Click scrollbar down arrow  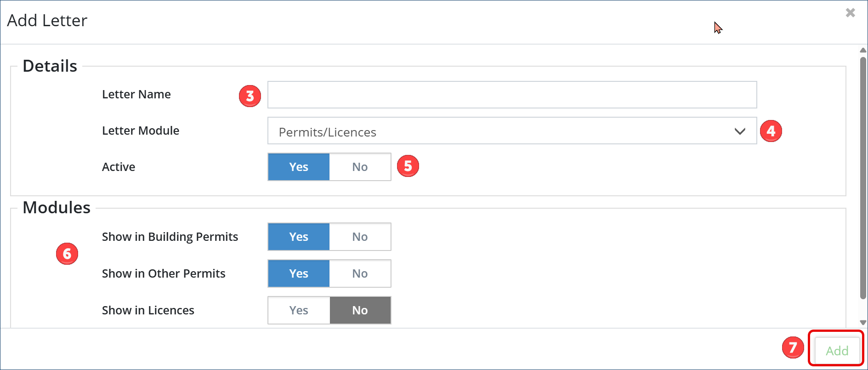[x=863, y=322]
